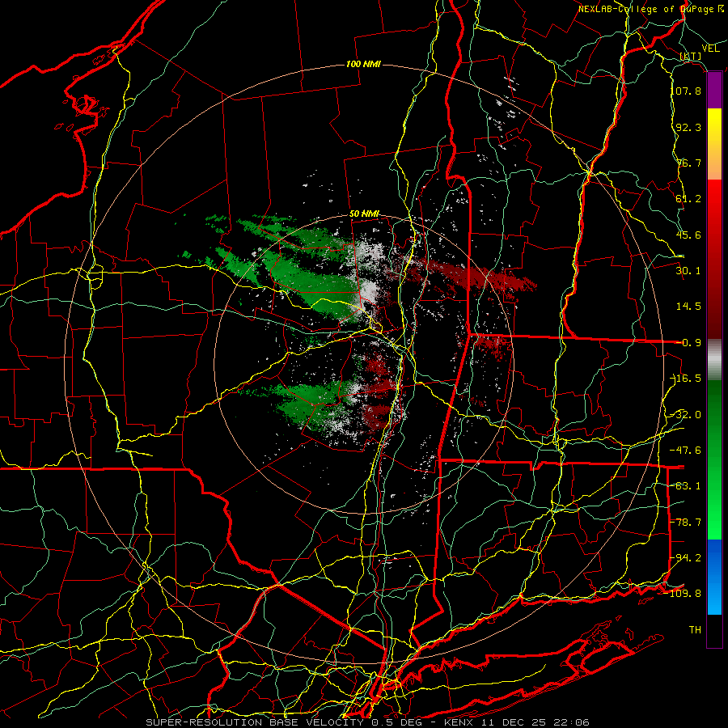Click the 50 NMI range ring label
The width and height of the screenshot is (728, 728).
pos(364,214)
